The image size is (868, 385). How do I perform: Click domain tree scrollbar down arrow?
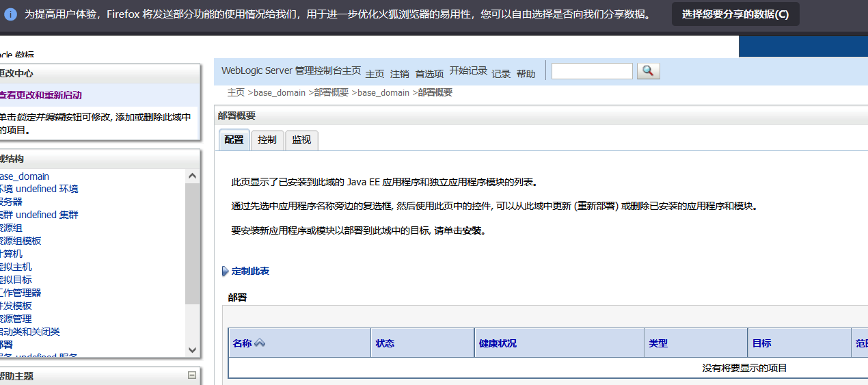pos(192,350)
